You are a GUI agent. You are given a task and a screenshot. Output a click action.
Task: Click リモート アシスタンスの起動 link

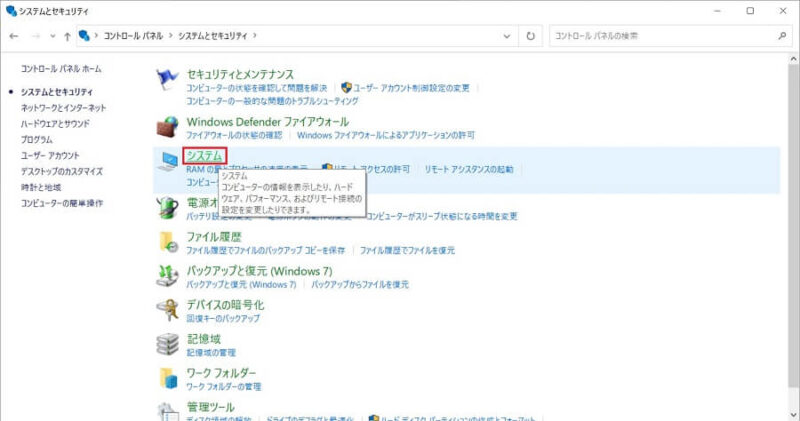(x=469, y=169)
